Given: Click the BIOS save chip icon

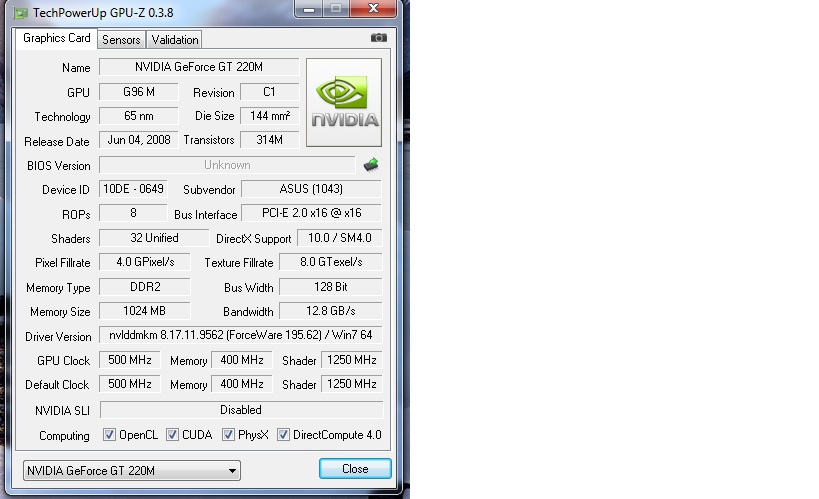Looking at the screenshot, I should click(371, 165).
